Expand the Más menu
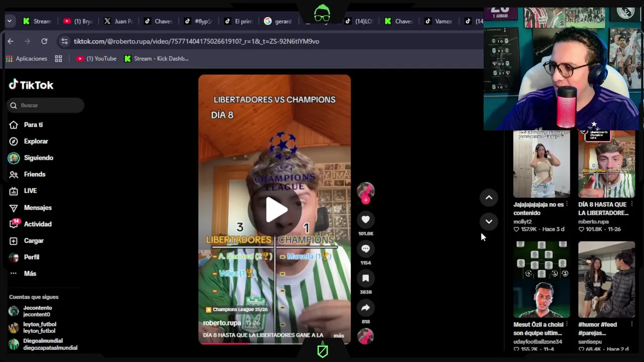 (x=30, y=274)
